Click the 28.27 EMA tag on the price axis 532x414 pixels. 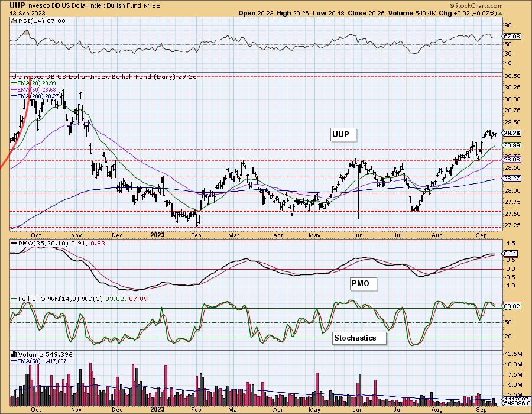pyautogui.click(x=512, y=179)
